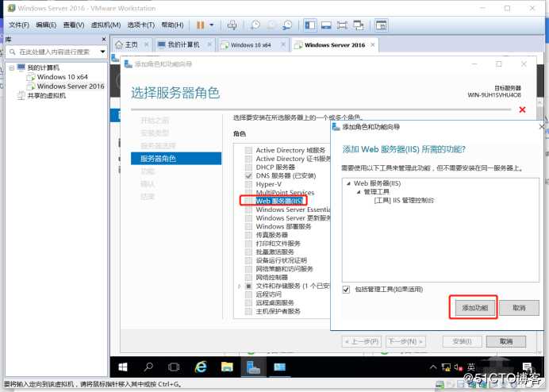Viewport: 549px width, 392px height.
Task: Click the wizard's bottom 取消 button
Action: point(506,341)
